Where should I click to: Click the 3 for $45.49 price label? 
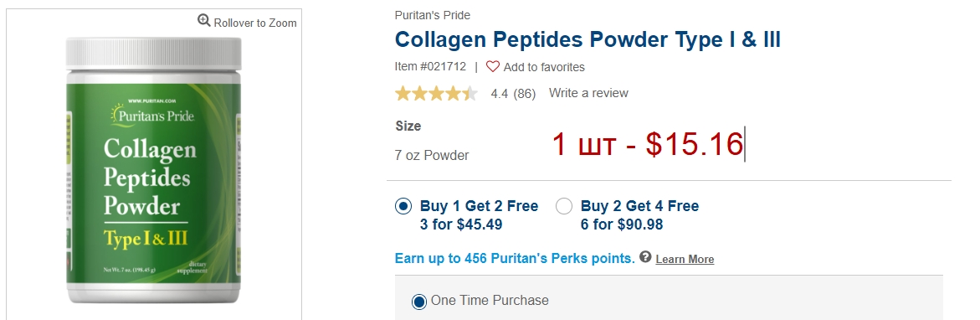point(461,225)
